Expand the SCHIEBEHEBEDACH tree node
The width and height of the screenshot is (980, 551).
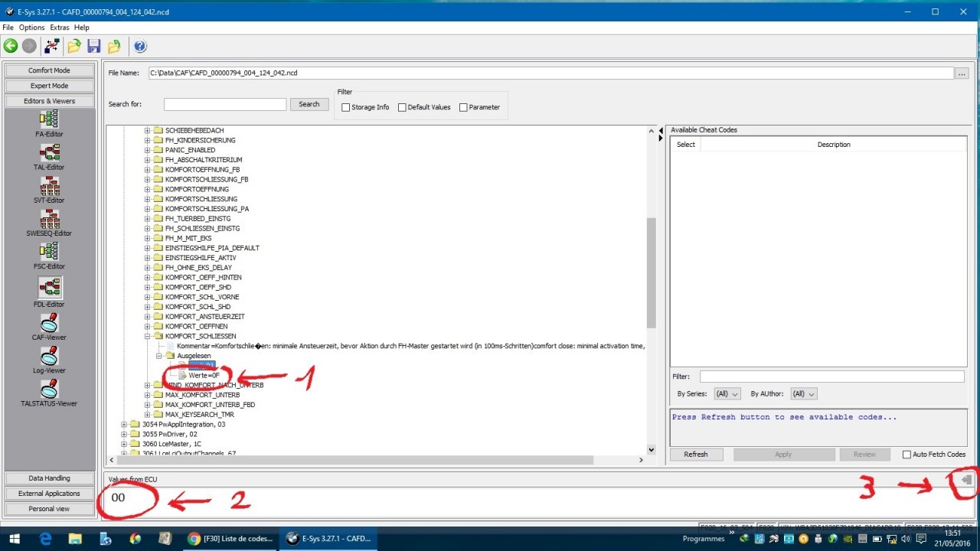pyautogui.click(x=147, y=131)
